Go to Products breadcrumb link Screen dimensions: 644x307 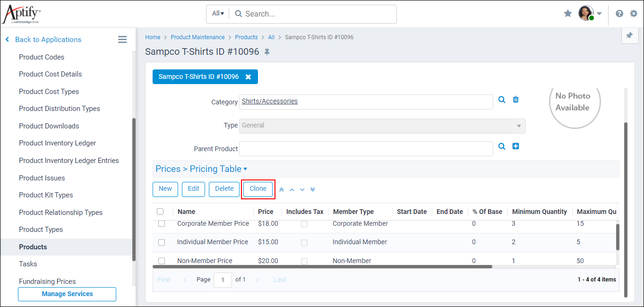246,37
